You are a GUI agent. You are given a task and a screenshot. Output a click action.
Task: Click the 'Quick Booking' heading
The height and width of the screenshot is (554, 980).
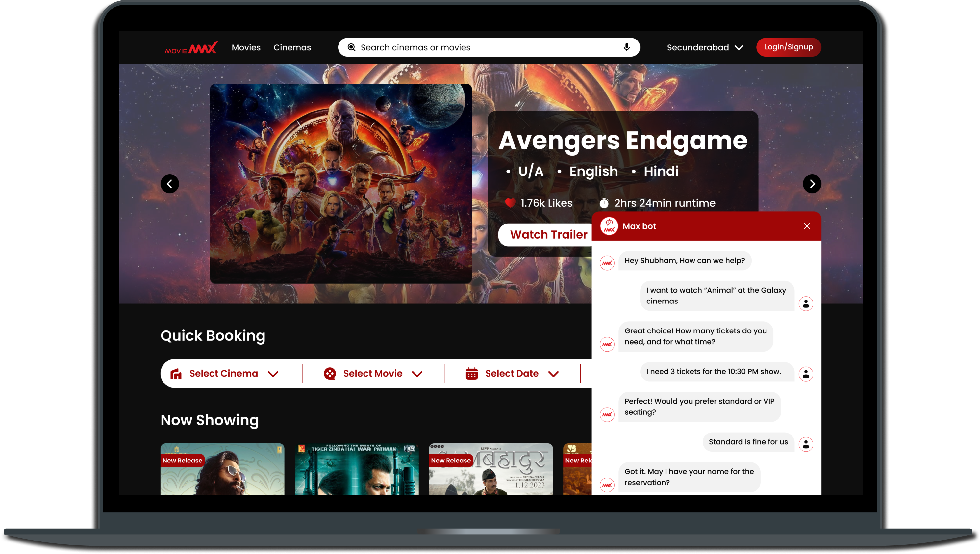coord(213,336)
